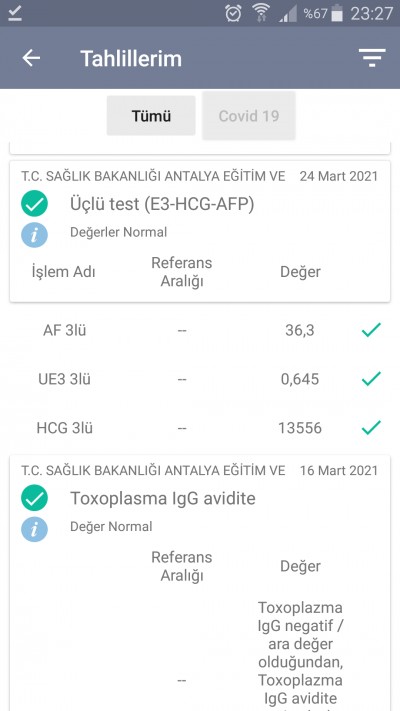The height and width of the screenshot is (711, 400).
Task: Switch to the Tümü tab
Action: coord(151,116)
